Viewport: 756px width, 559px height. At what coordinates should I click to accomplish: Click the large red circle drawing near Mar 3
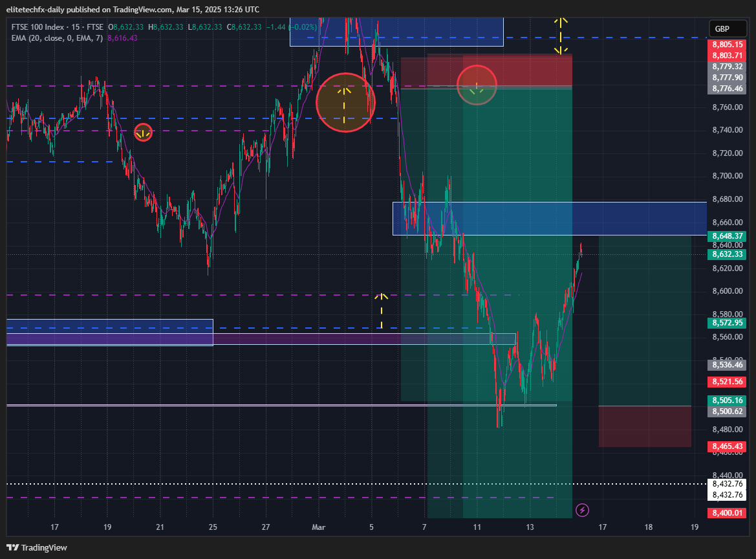tap(345, 102)
